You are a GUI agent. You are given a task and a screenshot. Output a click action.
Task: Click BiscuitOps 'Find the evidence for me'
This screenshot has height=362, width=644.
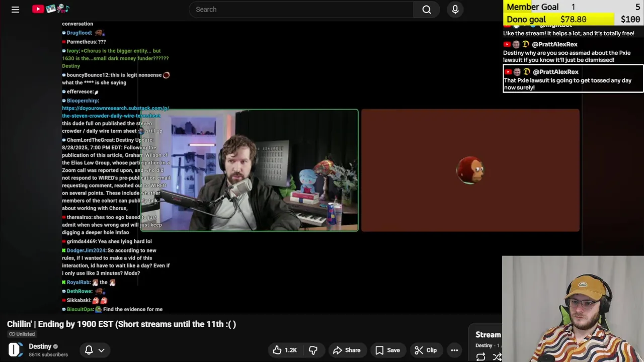click(x=112, y=309)
